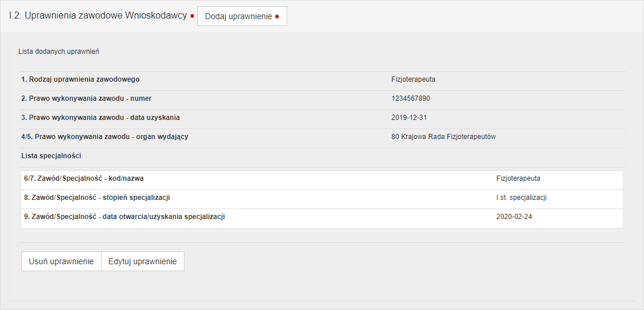
Task: Select '80 Krajowa Rada Fizjoterapeutów' value
Action: coord(443,137)
